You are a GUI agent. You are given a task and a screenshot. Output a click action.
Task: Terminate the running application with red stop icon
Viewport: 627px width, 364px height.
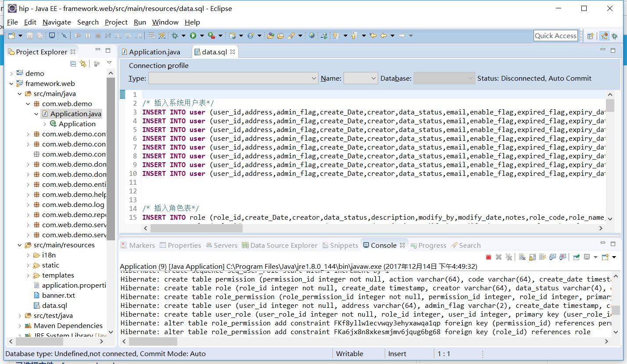[488, 257]
